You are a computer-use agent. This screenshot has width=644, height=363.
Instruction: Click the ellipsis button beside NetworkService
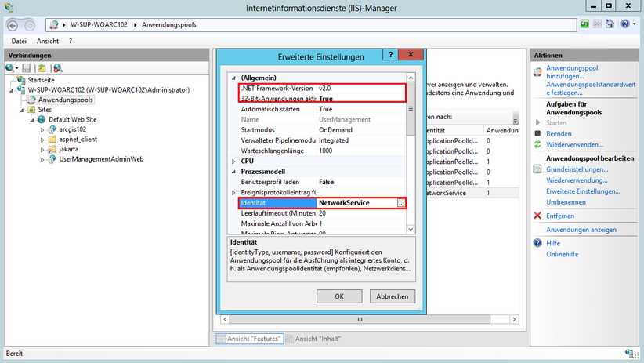(x=401, y=203)
